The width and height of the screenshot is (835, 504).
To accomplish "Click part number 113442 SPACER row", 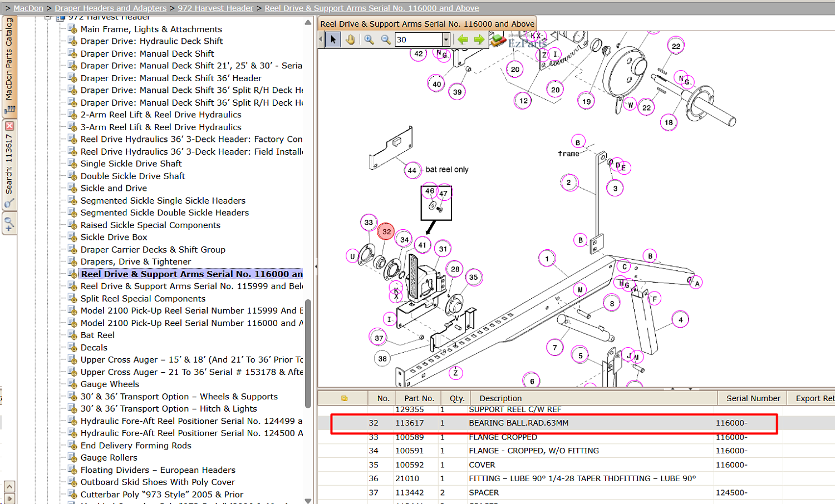I will coord(576,492).
